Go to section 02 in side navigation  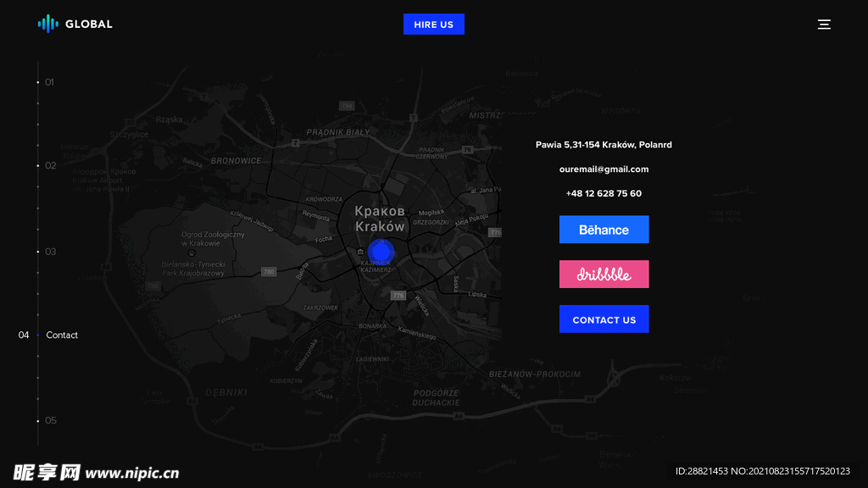pos(50,165)
